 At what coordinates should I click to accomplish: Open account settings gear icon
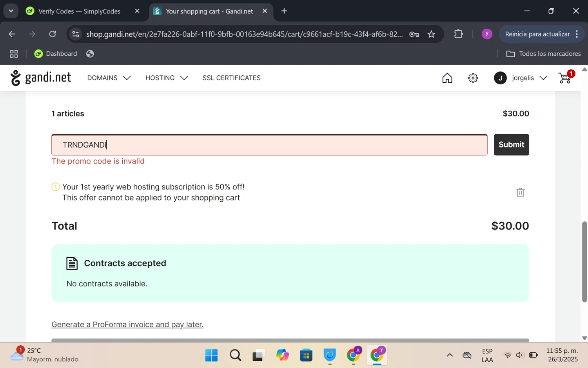pos(473,78)
